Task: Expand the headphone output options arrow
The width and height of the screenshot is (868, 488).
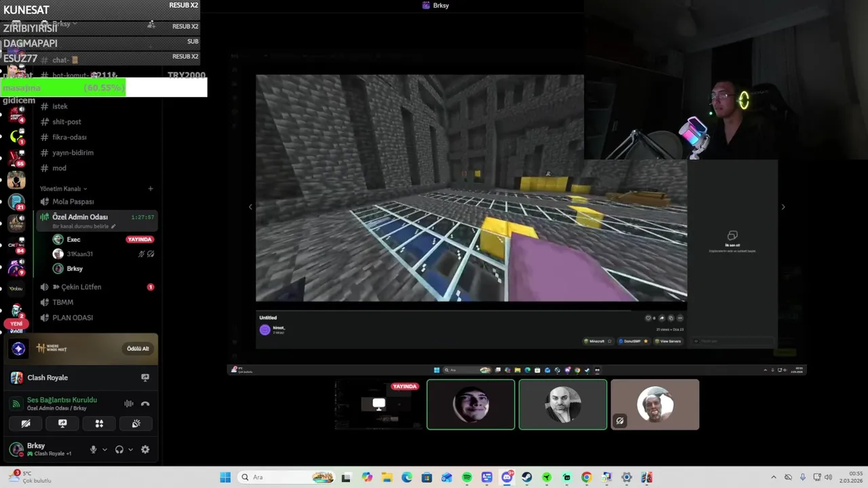Action: pyautogui.click(x=130, y=449)
